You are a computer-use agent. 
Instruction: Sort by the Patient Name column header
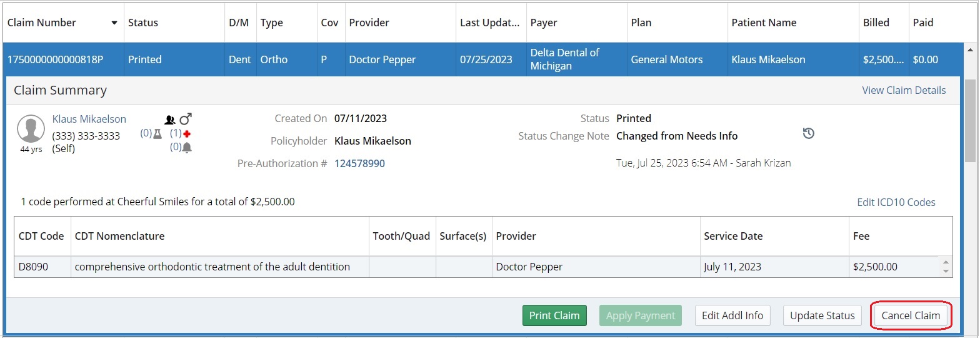click(x=764, y=23)
